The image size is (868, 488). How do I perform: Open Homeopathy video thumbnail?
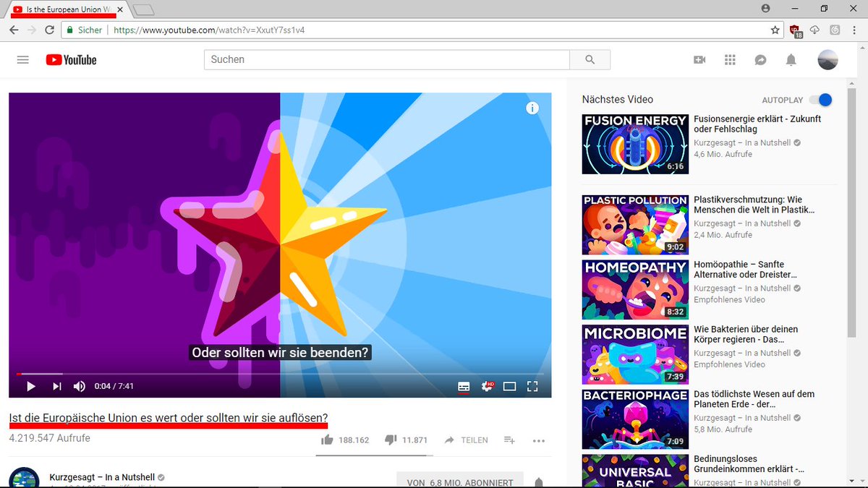point(635,289)
